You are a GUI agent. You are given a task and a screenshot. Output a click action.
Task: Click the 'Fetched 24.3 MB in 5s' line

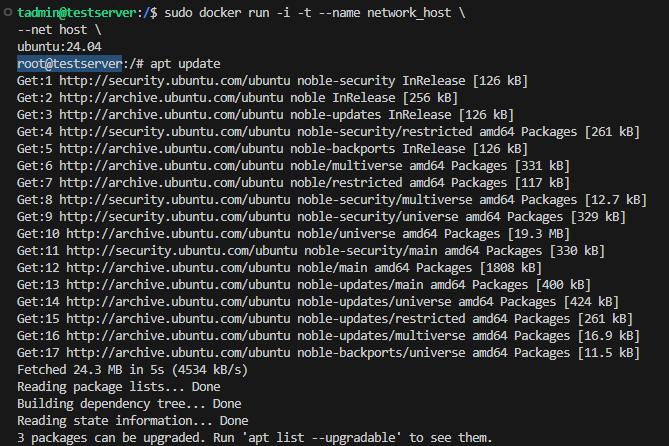[132, 370]
